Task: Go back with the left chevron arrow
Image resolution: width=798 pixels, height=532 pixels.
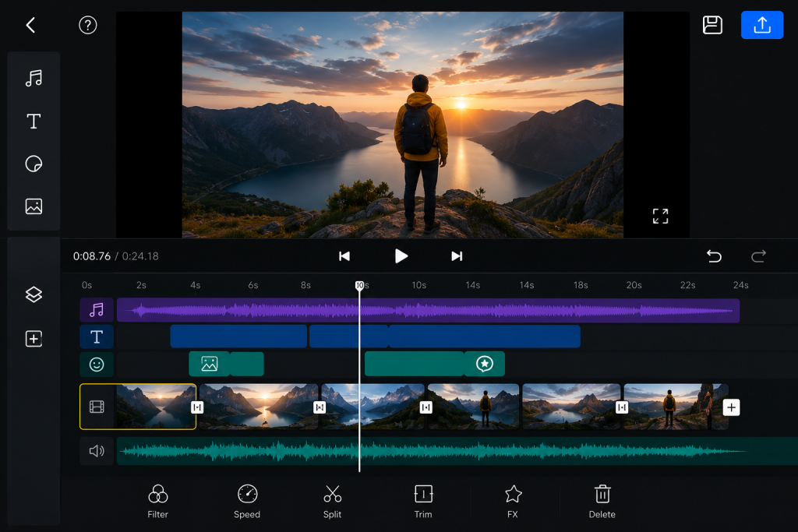Action: (x=30, y=25)
